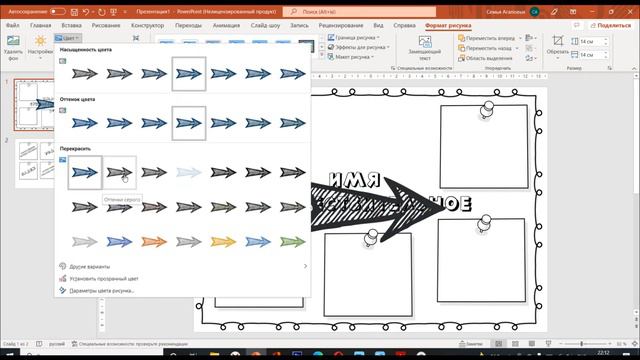Click the Redo arrow icon

102,12
